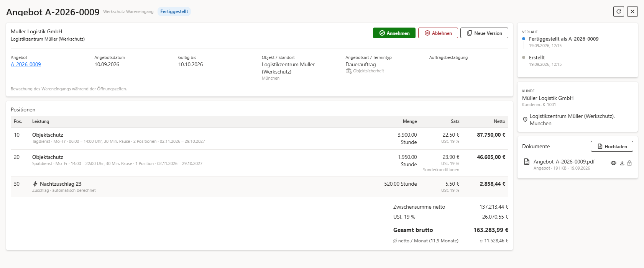Click quantity 520,00 Stunde
This screenshot has height=268, width=644.
401,184
